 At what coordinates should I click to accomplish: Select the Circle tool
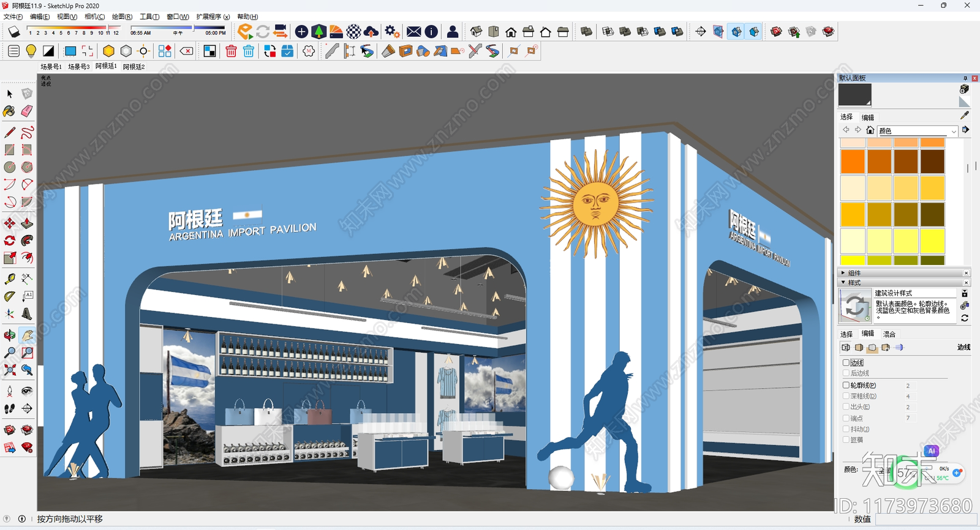tap(9, 166)
